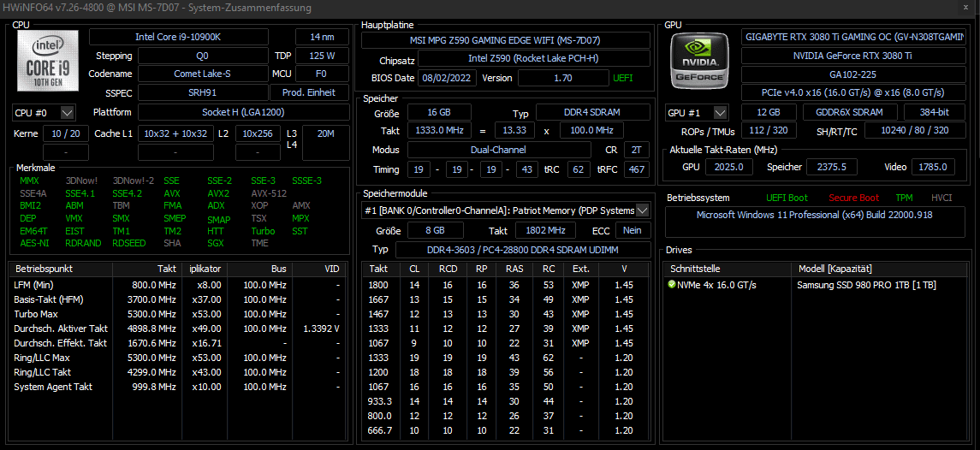This screenshot has height=450, width=980.
Task: Click the GDDR6X SDRAM field
Action: click(x=850, y=113)
